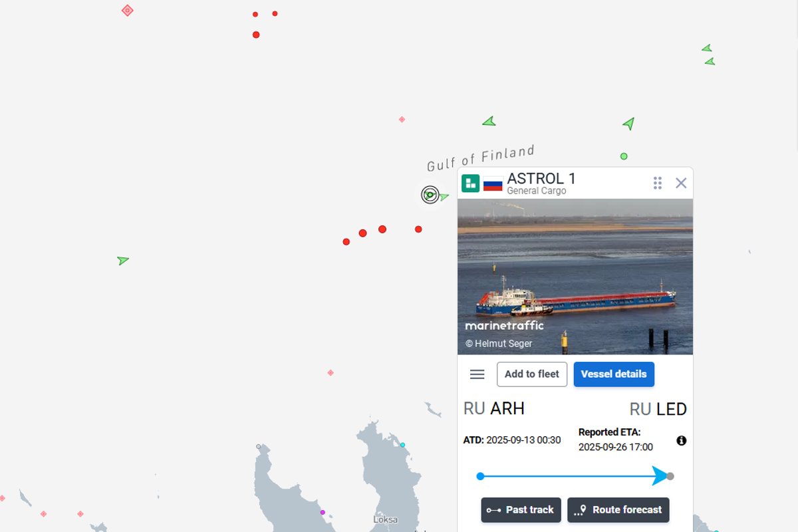The width and height of the screenshot is (798, 532).
Task: Open Vessel details
Action: (x=614, y=374)
